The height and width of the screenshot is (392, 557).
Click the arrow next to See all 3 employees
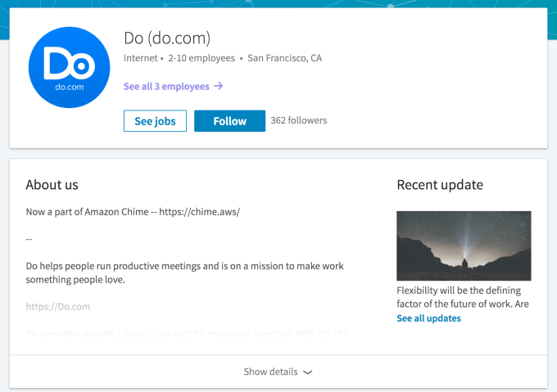[218, 86]
